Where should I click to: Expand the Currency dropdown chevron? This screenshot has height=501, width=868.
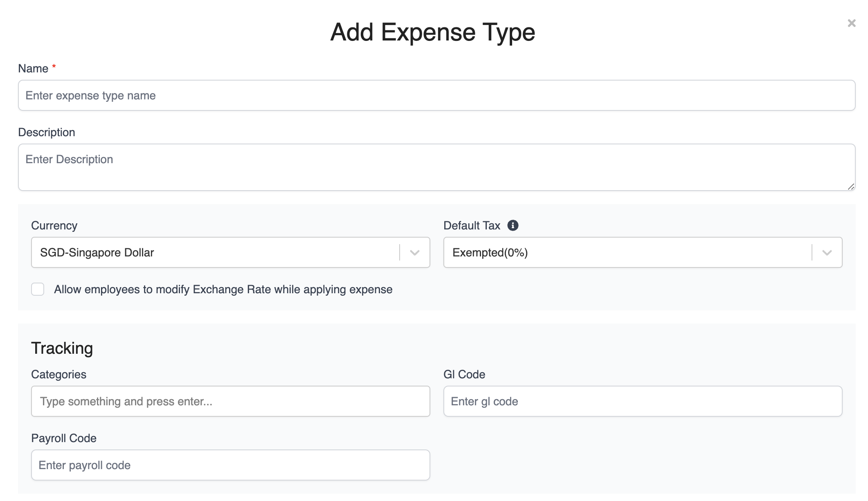pyautogui.click(x=414, y=253)
